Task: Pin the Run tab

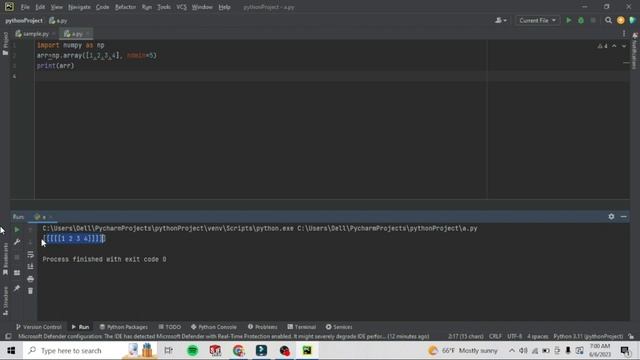Action: pos(17,288)
